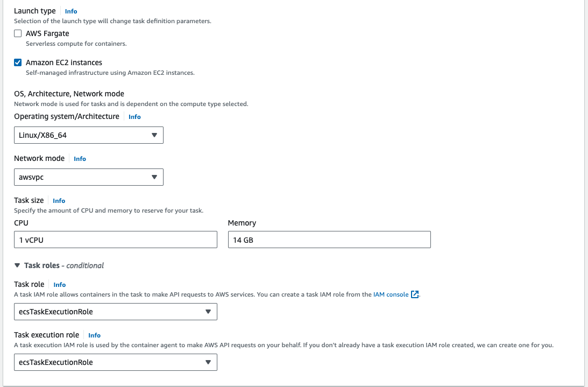Select the Memory input field
The height and width of the screenshot is (387, 588).
point(329,239)
